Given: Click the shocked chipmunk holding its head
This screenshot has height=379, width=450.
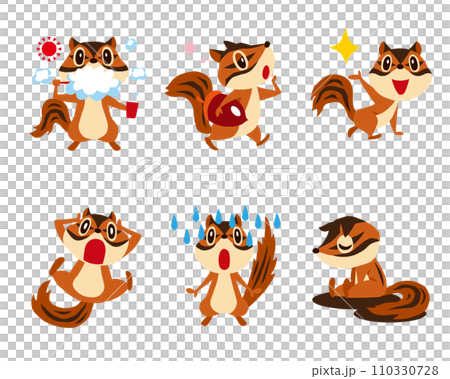Looking at the screenshot, I should (x=86, y=267).
